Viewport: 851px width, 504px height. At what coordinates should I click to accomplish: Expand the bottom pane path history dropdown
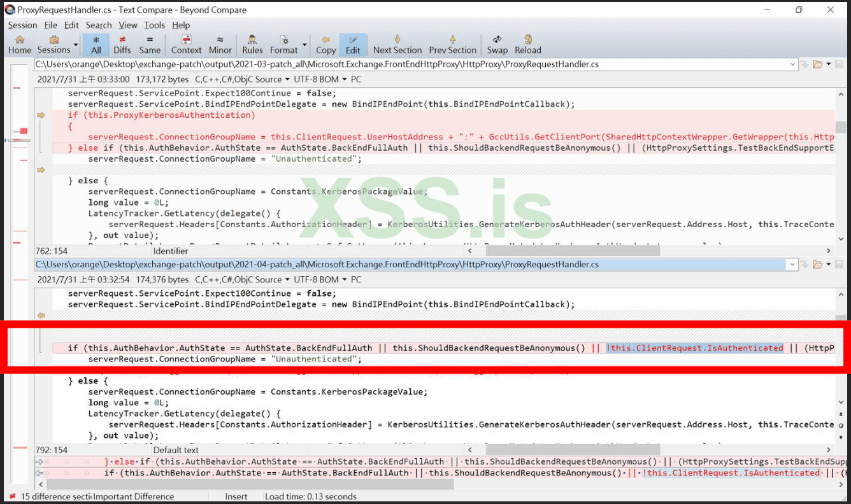pyautogui.click(x=793, y=265)
